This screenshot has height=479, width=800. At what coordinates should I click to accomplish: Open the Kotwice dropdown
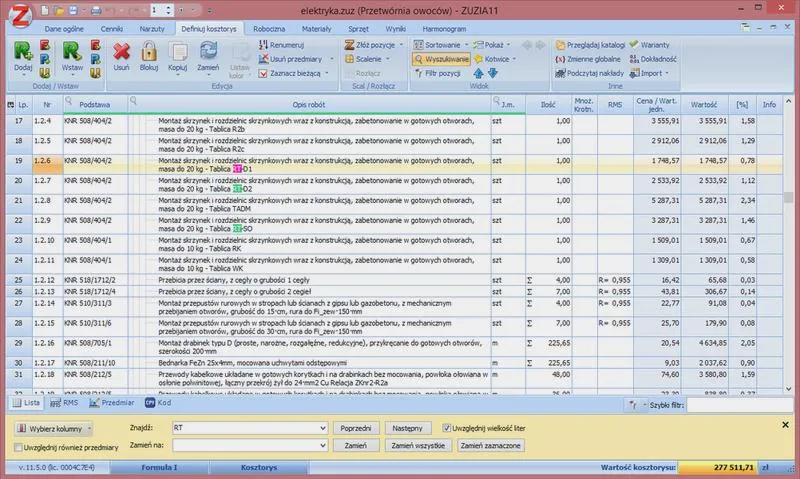point(495,59)
